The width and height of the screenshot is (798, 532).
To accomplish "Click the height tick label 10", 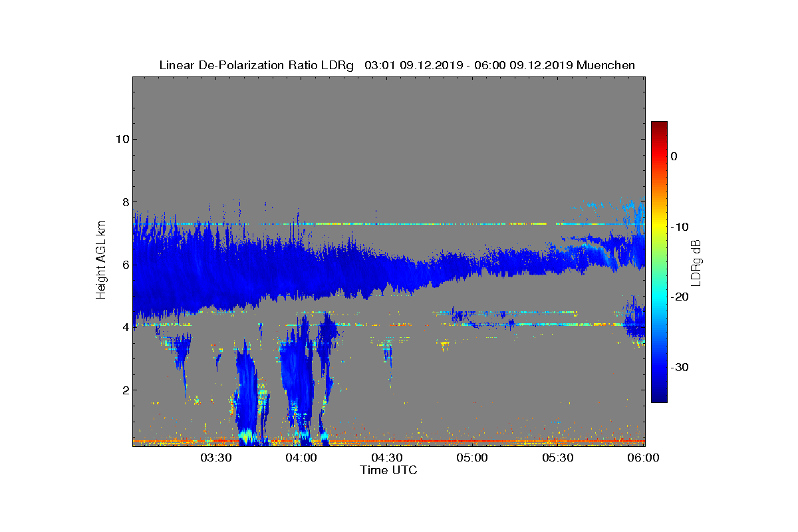I will [121, 139].
